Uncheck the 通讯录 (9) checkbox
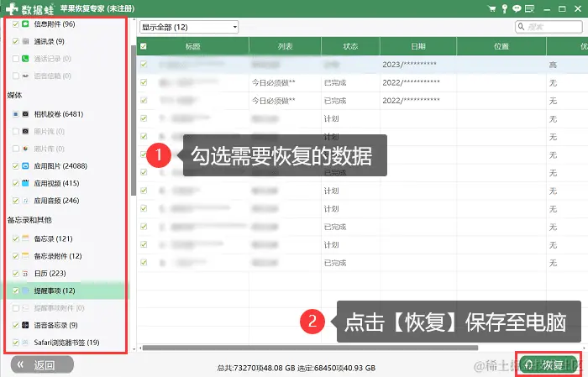This screenshot has width=588, height=377. (x=15, y=41)
